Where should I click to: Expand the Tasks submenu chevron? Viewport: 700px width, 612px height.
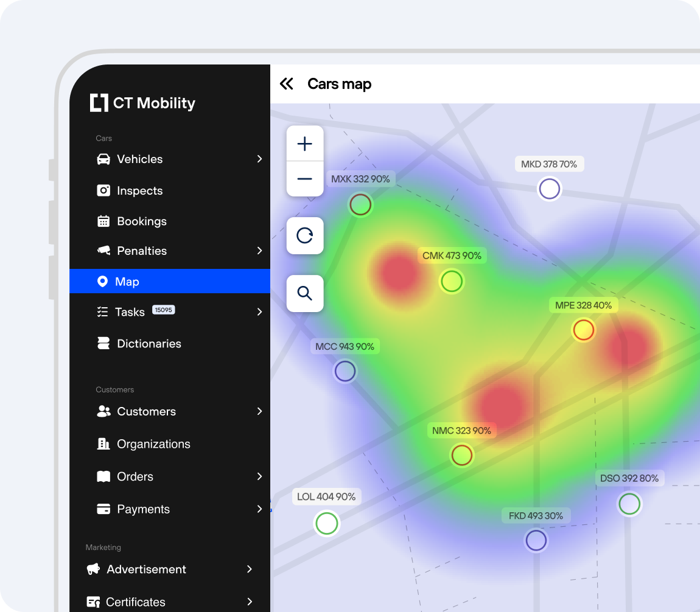260,312
